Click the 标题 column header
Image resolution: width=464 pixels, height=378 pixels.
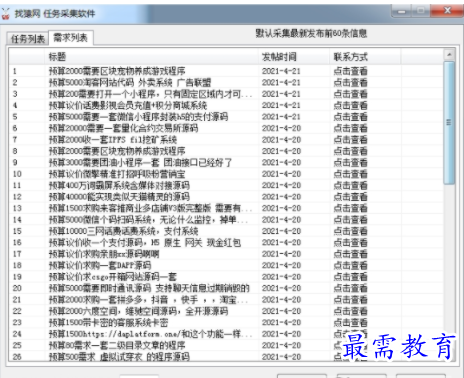point(57,57)
